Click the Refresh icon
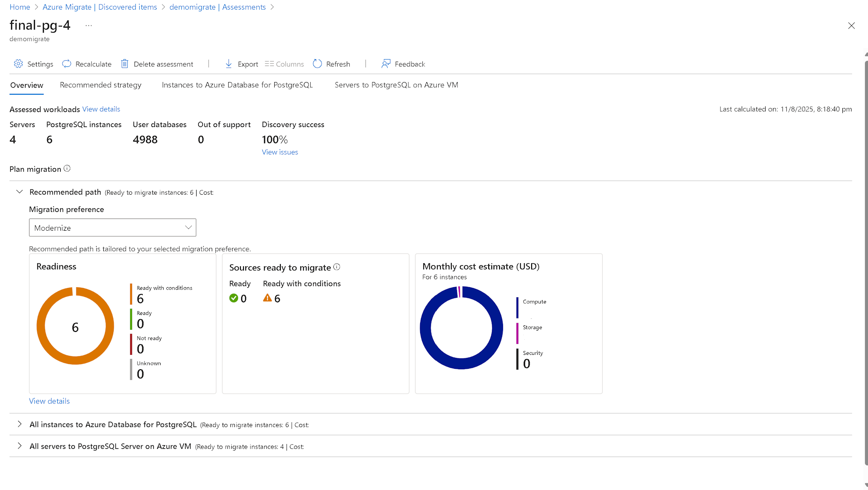 317,64
